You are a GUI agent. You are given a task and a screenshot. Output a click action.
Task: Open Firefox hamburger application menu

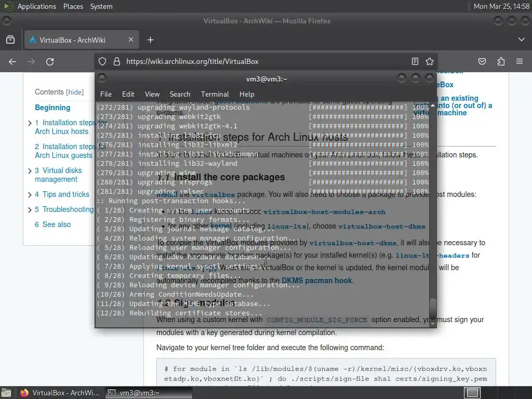[x=520, y=61]
